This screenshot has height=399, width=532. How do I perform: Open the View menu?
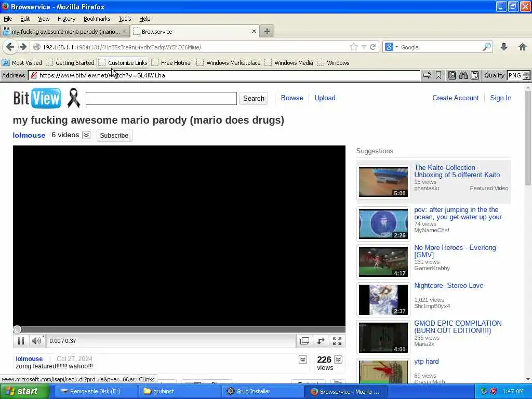pyautogui.click(x=44, y=19)
